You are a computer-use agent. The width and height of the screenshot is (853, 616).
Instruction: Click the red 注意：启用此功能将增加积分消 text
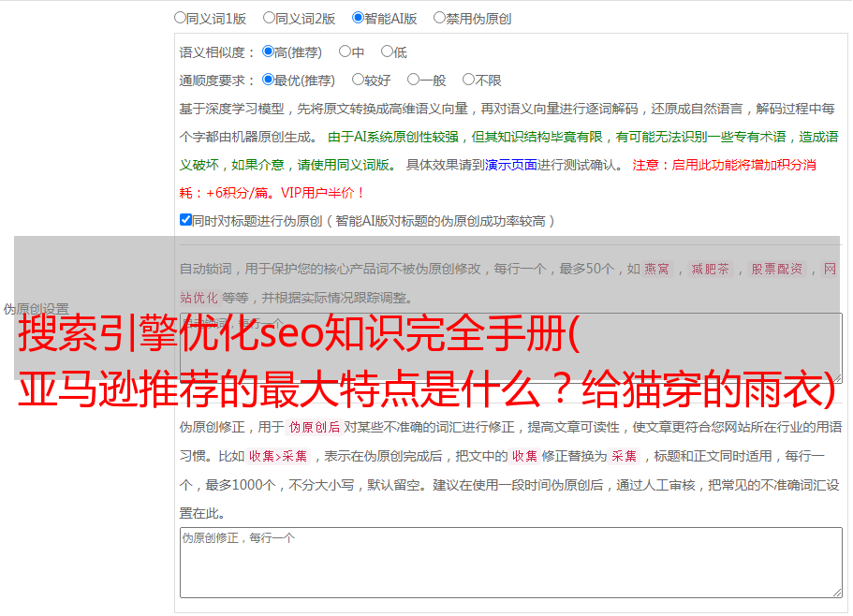coord(724,165)
